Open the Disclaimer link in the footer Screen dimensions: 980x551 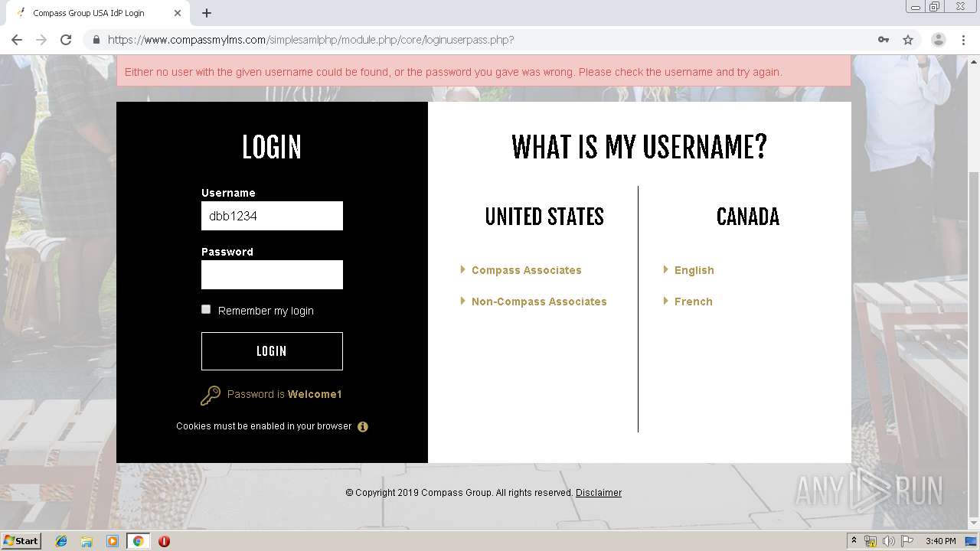[599, 493]
